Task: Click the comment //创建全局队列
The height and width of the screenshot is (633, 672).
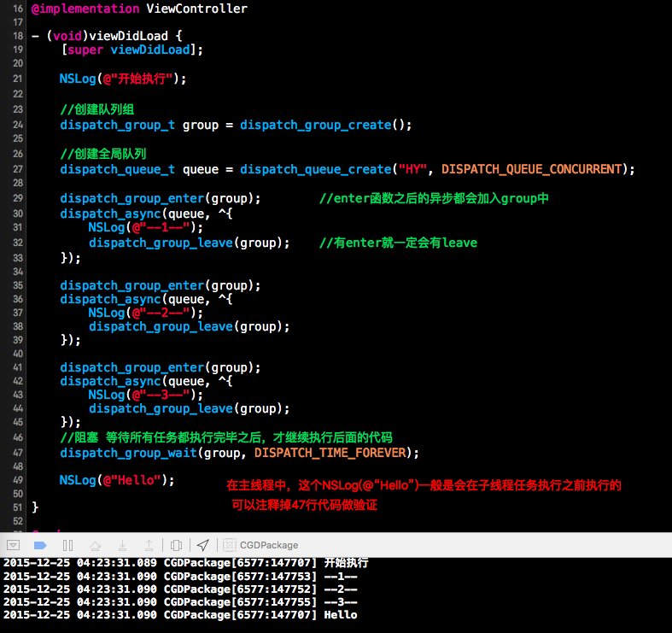Action: 103,154
